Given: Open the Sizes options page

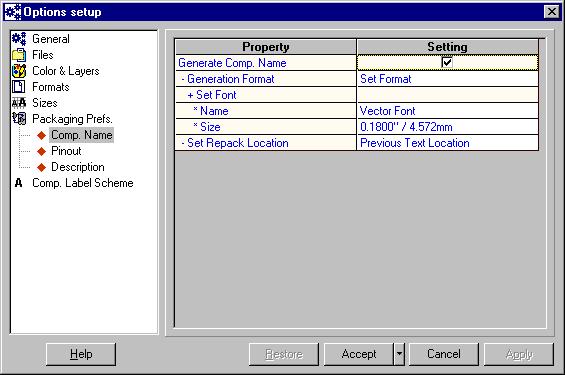Looking at the screenshot, I should tap(45, 103).
